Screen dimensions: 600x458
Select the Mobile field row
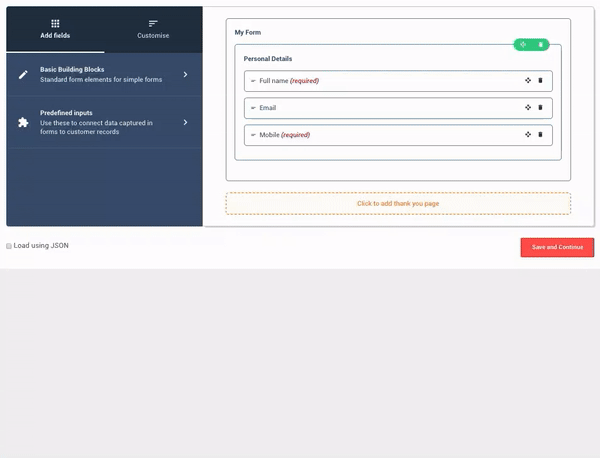(x=398, y=135)
